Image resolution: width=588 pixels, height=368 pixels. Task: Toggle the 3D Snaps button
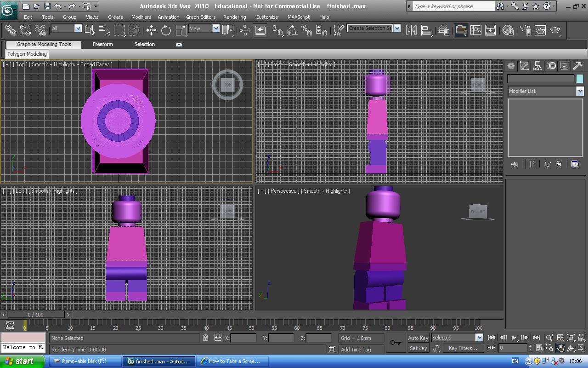(277, 30)
